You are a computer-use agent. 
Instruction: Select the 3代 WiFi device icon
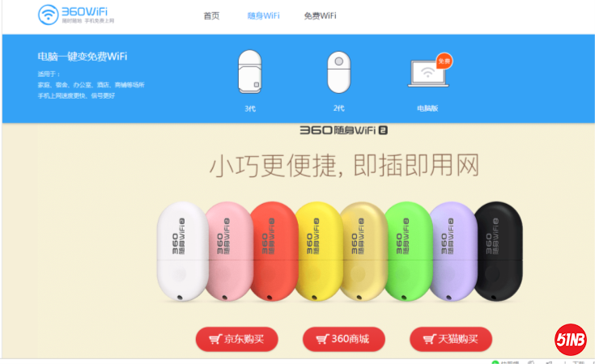(x=249, y=72)
